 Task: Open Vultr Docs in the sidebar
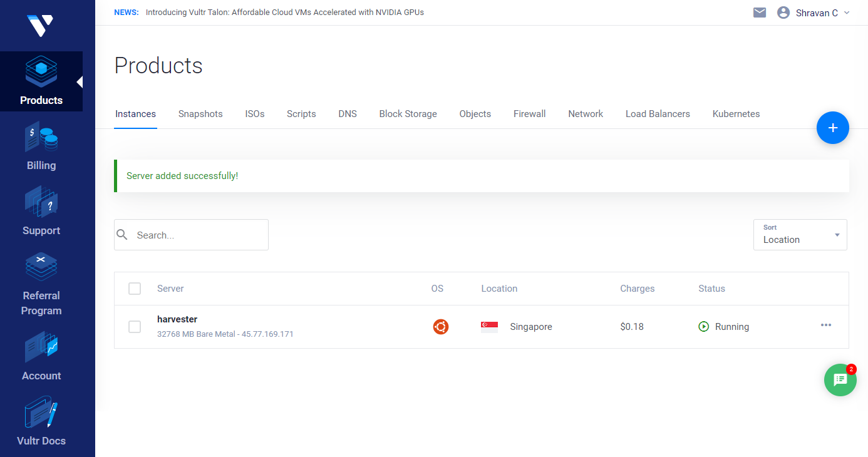41,422
